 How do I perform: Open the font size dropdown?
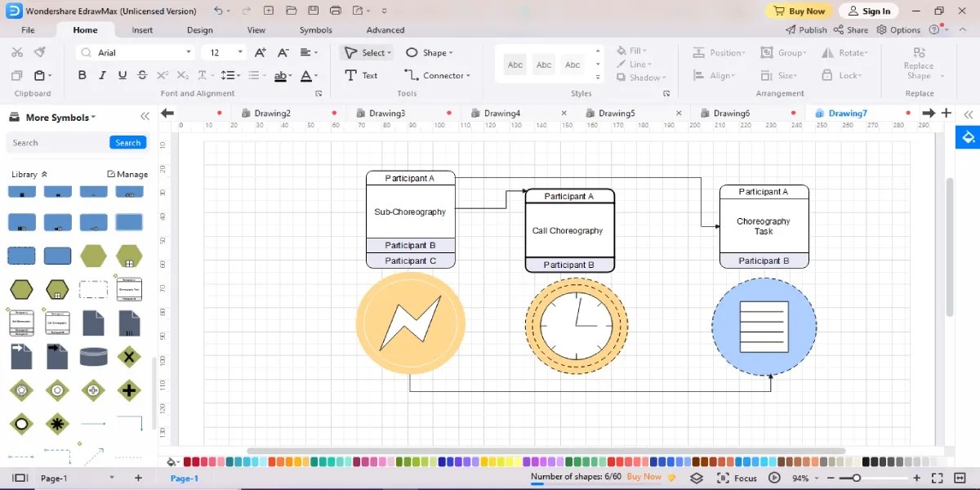point(241,51)
